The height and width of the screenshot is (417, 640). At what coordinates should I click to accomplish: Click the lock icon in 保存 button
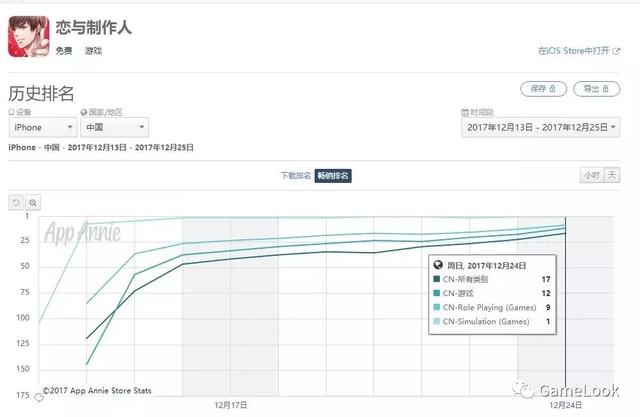click(553, 89)
